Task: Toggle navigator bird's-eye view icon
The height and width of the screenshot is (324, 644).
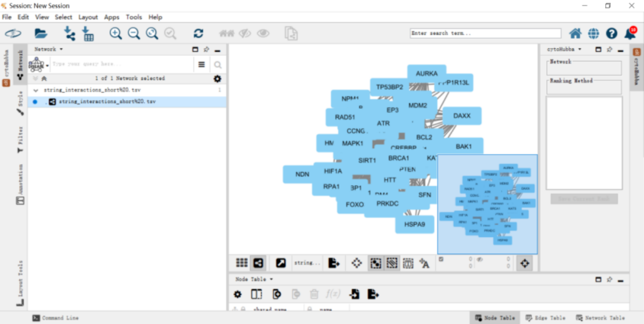Action: pos(525,263)
